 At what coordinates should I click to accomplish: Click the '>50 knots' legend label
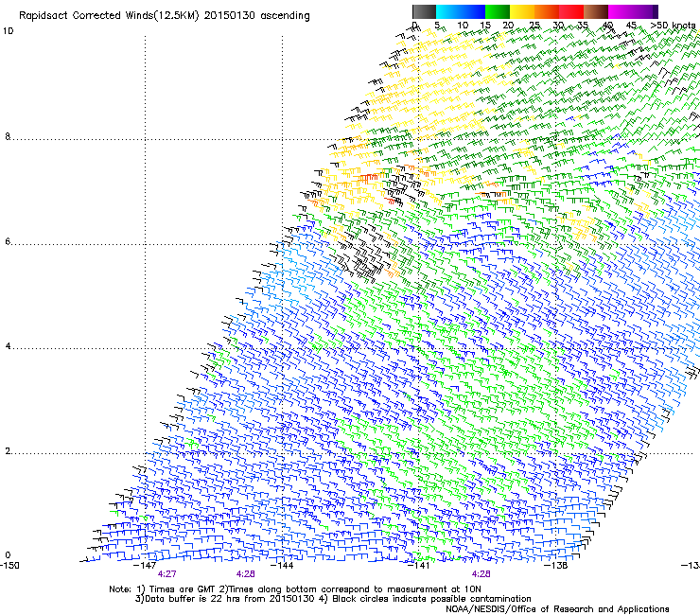tap(673, 26)
